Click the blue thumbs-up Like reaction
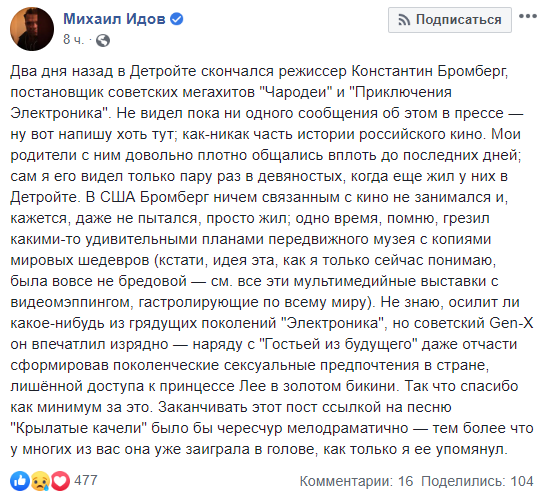542x496 pixels. (x=20, y=480)
